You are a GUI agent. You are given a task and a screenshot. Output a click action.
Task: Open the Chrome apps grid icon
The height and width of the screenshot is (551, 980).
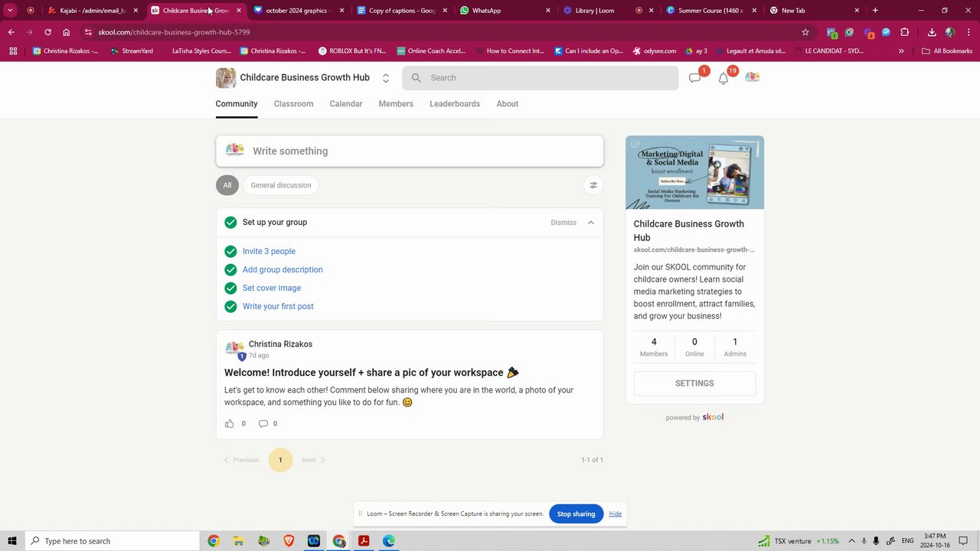tap(13, 51)
